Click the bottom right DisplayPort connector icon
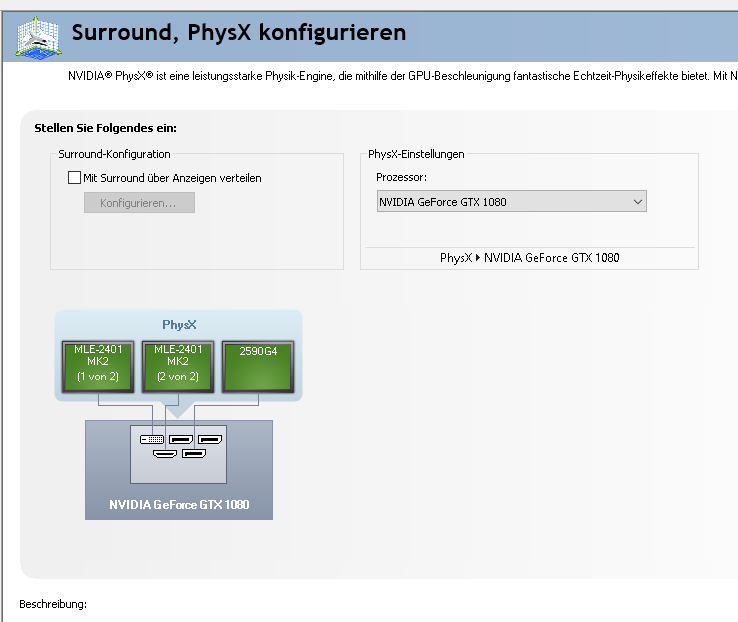 pos(194,454)
